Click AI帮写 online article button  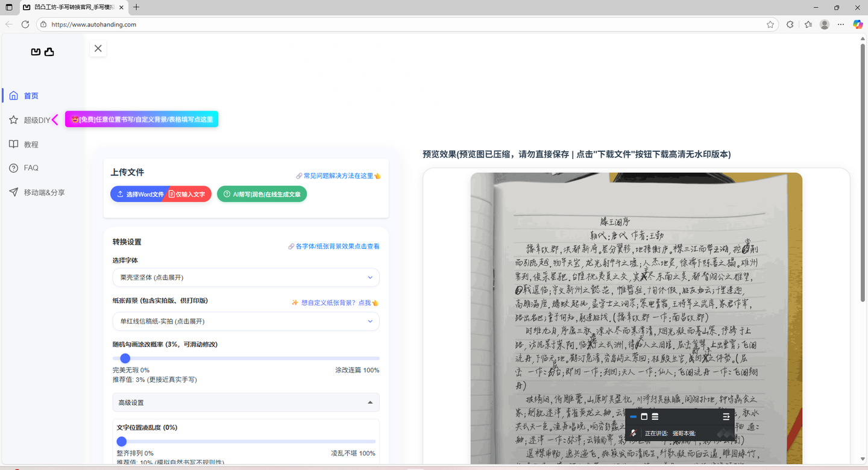[x=262, y=194]
